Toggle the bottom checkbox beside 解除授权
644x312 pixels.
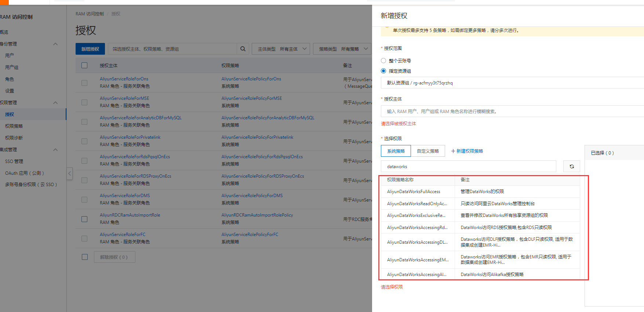85,257
